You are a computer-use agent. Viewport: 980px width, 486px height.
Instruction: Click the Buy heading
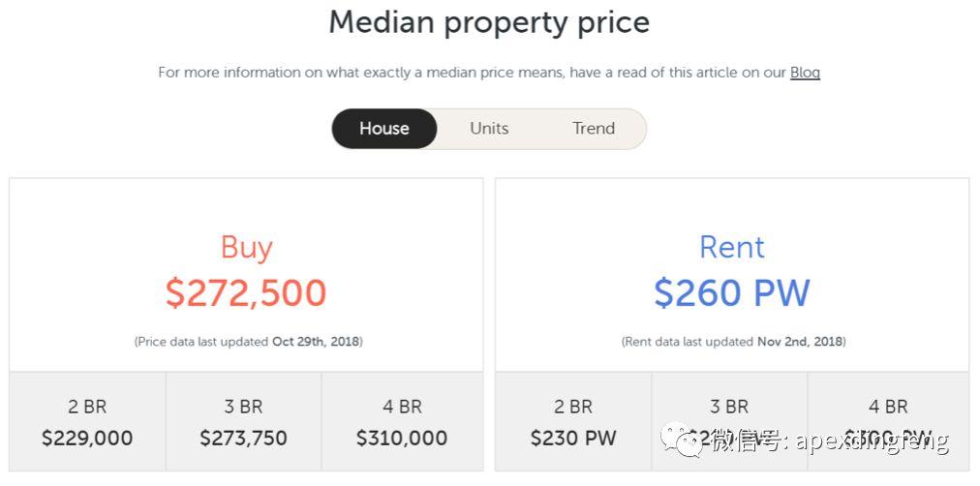[246, 248]
